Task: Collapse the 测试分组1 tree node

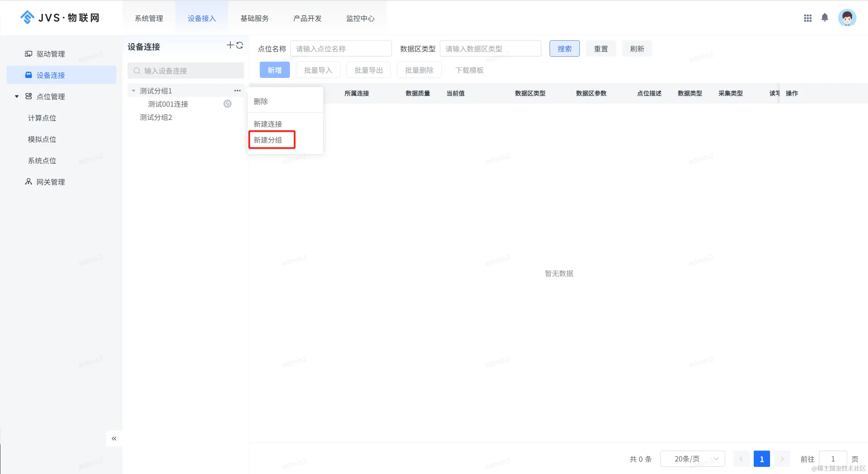Action: (x=134, y=91)
